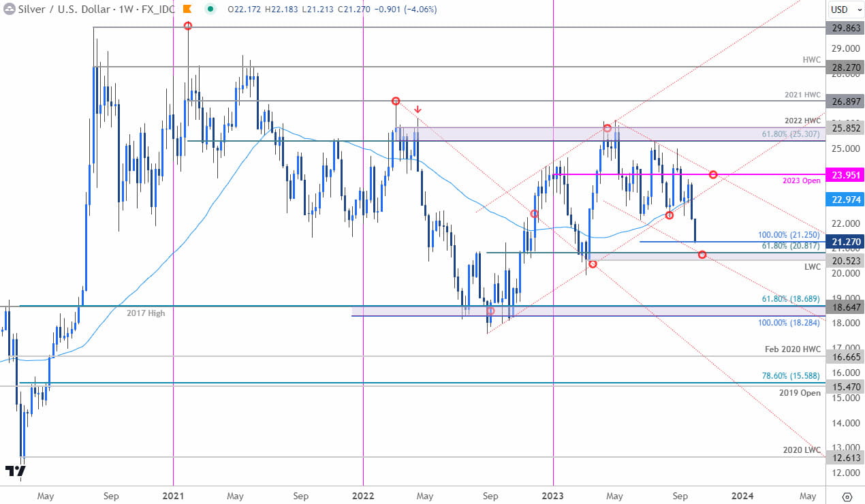Click the red down arrow marker near 2022 highs
The image size is (865, 504).
pyautogui.click(x=418, y=109)
